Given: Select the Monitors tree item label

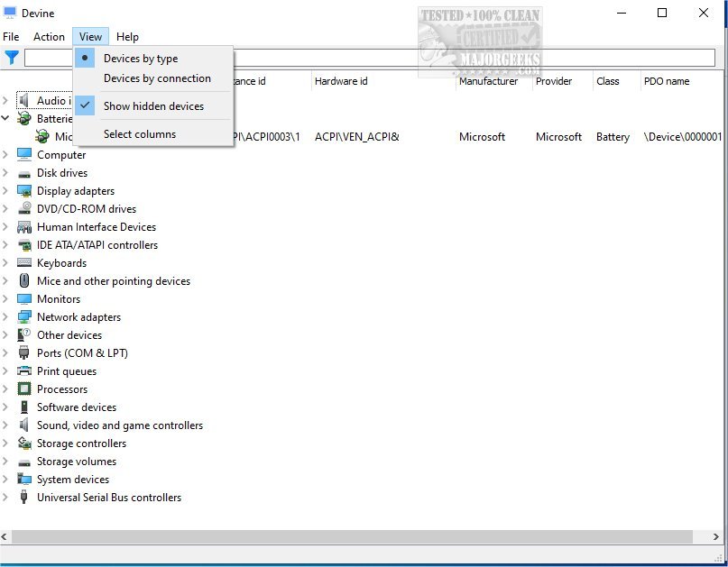Looking at the screenshot, I should [x=59, y=298].
